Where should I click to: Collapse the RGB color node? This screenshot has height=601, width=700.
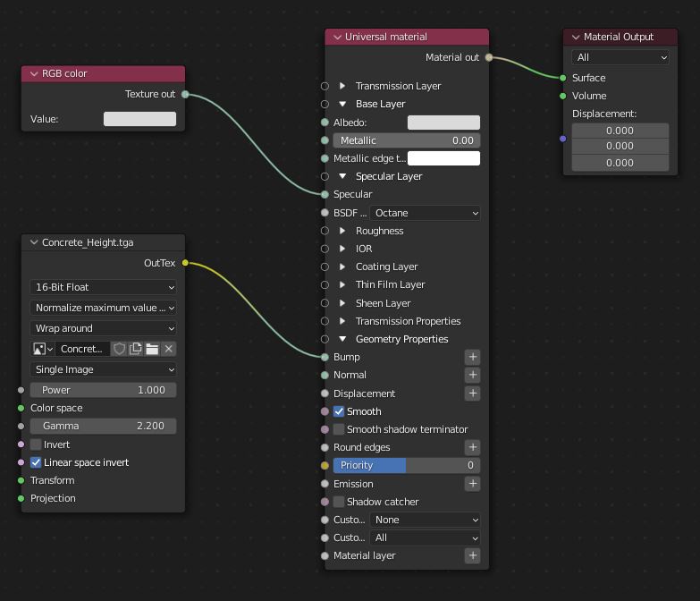tap(34, 73)
